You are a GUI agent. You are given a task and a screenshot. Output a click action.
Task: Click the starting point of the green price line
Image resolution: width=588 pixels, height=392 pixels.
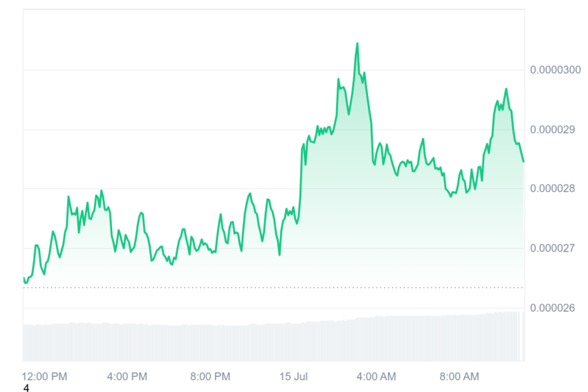tap(24, 278)
